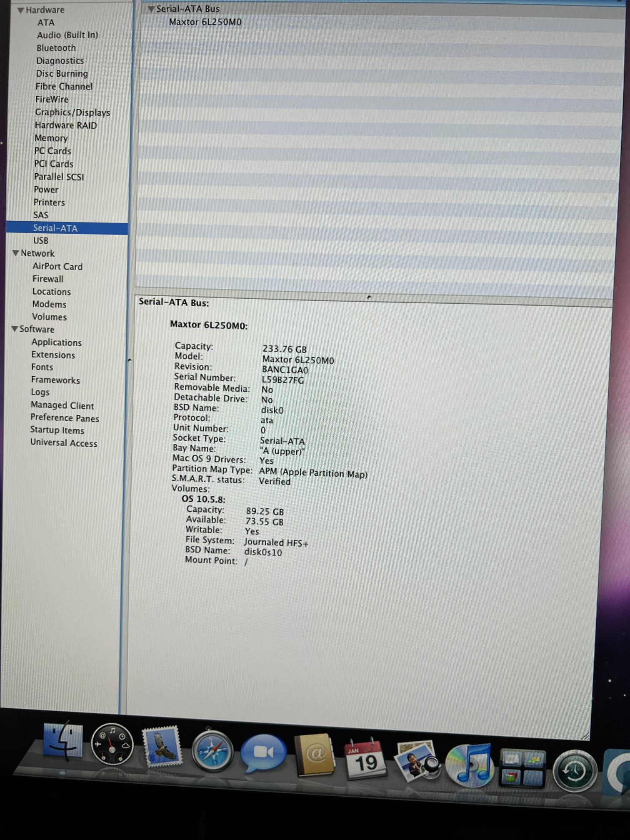Screen dimensions: 630x840
Task: View Fibre Channel information
Action: point(64,86)
